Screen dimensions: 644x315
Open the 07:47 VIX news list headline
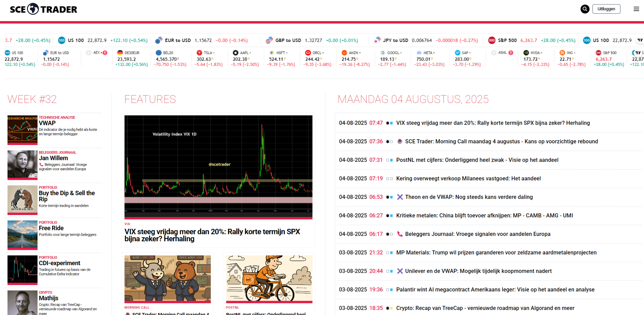pyautogui.click(x=493, y=123)
